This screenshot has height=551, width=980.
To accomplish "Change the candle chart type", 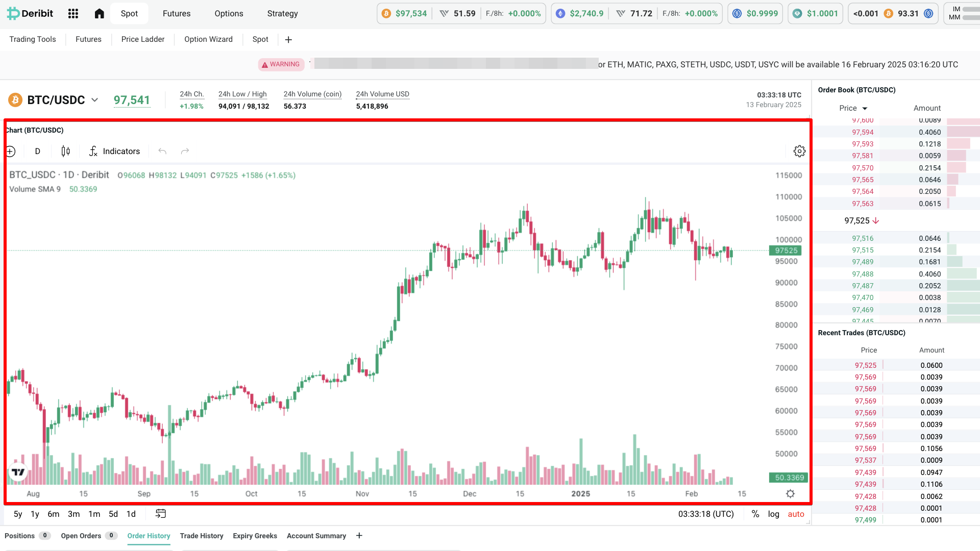I will [65, 151].
